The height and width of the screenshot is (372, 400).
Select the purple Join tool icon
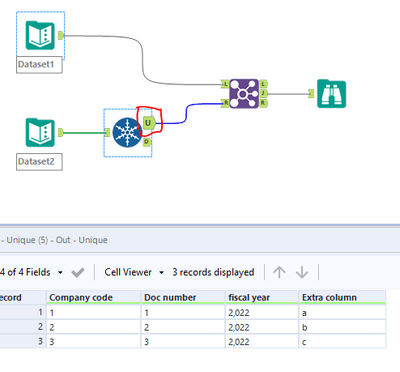click(x=244, y=94)
